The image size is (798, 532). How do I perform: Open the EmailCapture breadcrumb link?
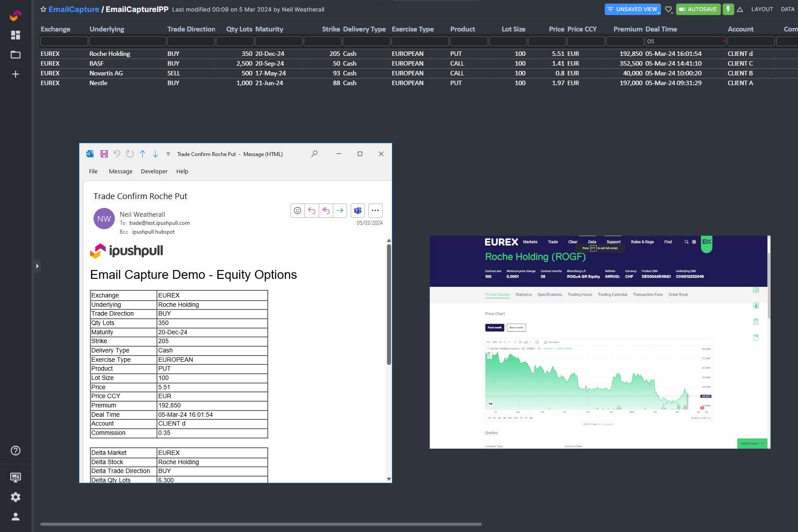(74, 9)
